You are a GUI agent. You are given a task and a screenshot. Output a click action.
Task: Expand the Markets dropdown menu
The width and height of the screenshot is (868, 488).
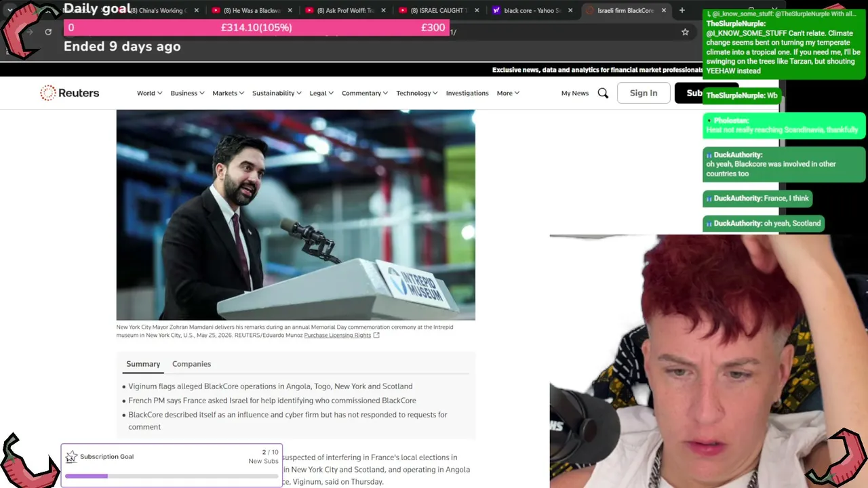[x=228, y=93]
